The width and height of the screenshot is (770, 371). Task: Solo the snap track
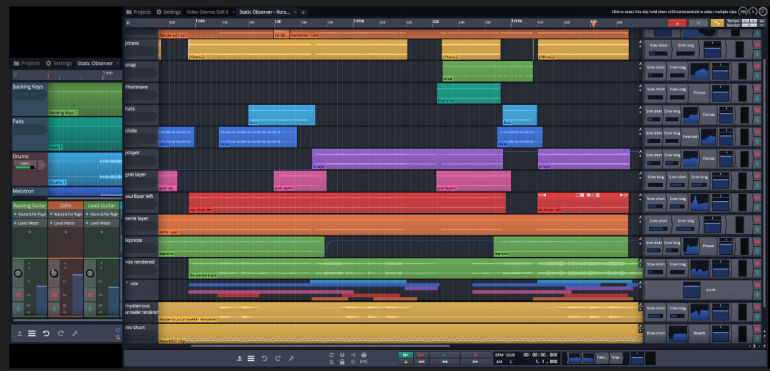coord(757,76)
